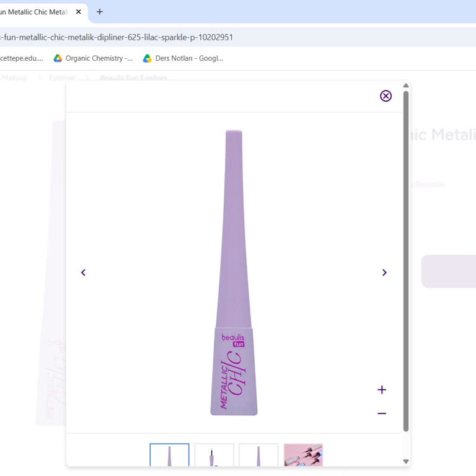
Task: Click the lightbox scrollbar down arrow
Action: (x=406, y=461)
